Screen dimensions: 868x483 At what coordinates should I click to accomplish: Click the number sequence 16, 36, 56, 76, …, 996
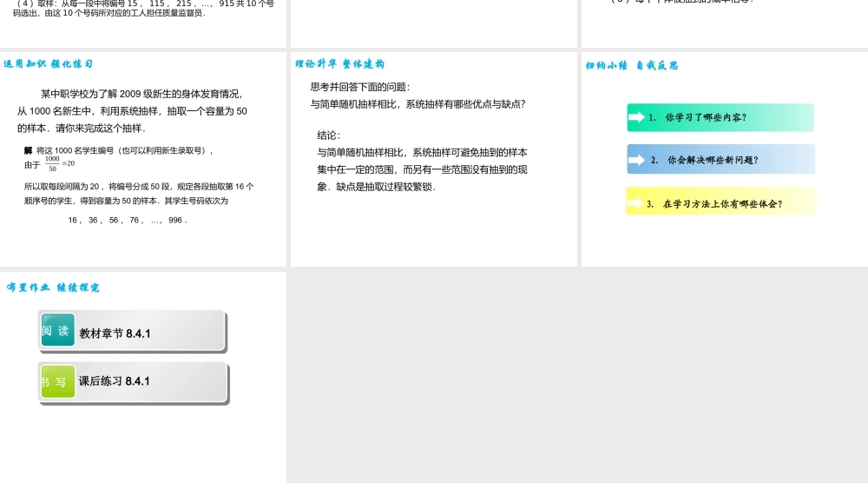tap(128, 220)
